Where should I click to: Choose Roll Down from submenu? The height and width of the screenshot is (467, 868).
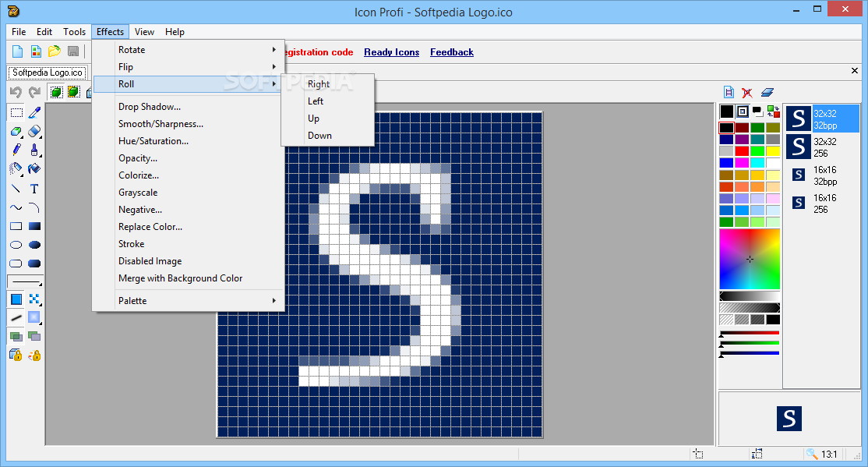[x=328, y=136]
